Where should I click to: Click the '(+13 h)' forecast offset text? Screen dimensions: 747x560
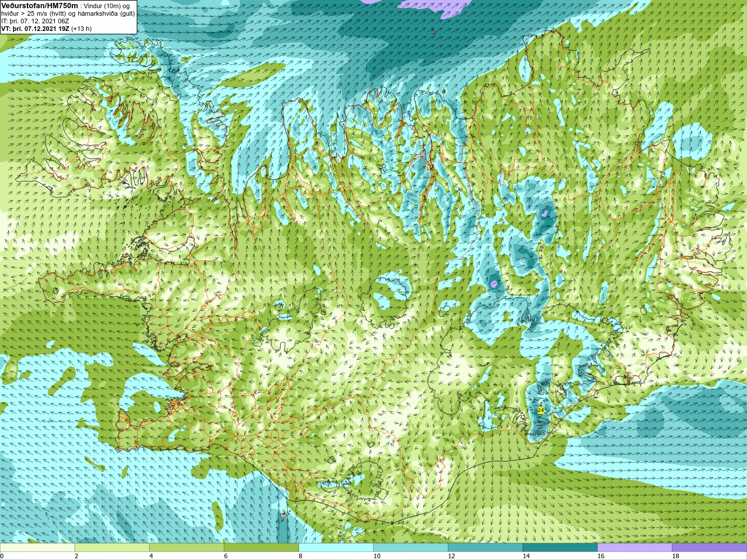tap(82, 29)
